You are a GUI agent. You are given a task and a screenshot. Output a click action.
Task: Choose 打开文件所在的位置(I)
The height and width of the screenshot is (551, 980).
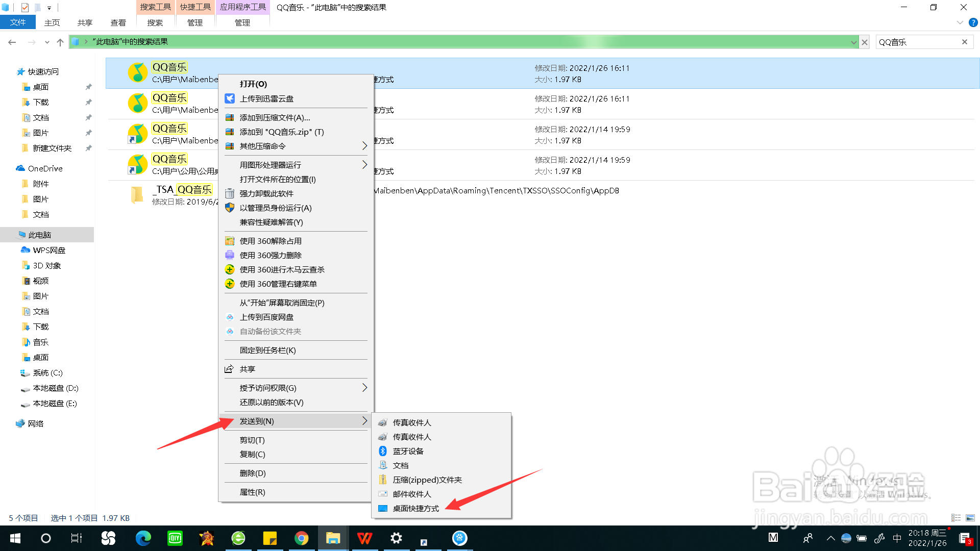coord(296,179)
